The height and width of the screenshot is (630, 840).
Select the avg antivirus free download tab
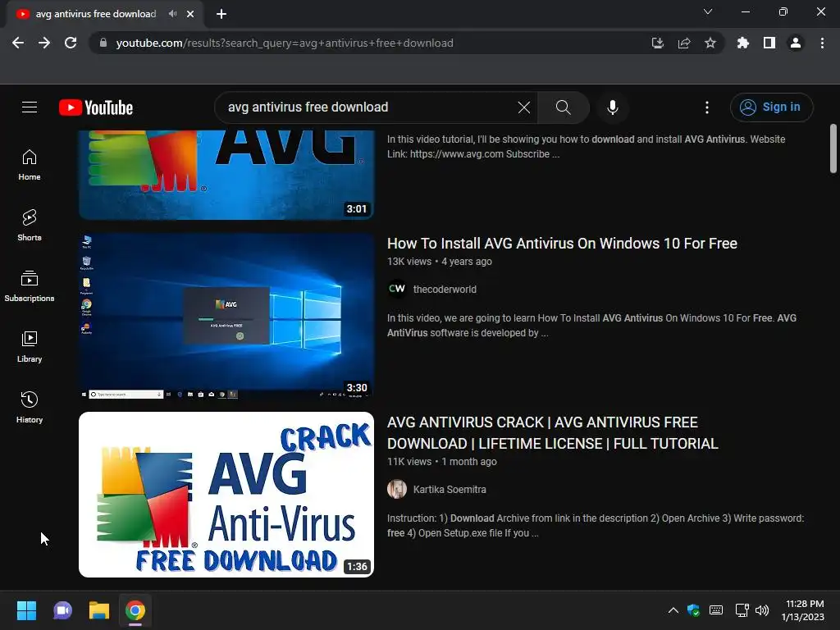point(96,14)
